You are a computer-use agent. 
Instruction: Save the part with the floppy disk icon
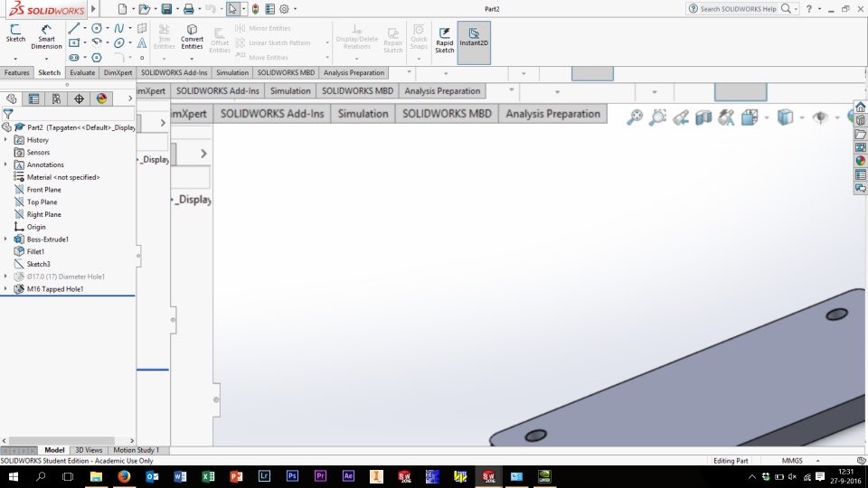click(166, 9)
